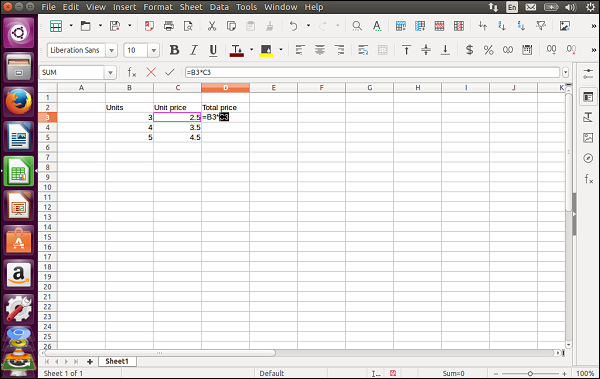The width and height of the screenshot is (600, 379).
Task: Open the Sheet menu
Action: tap(191, 7)
